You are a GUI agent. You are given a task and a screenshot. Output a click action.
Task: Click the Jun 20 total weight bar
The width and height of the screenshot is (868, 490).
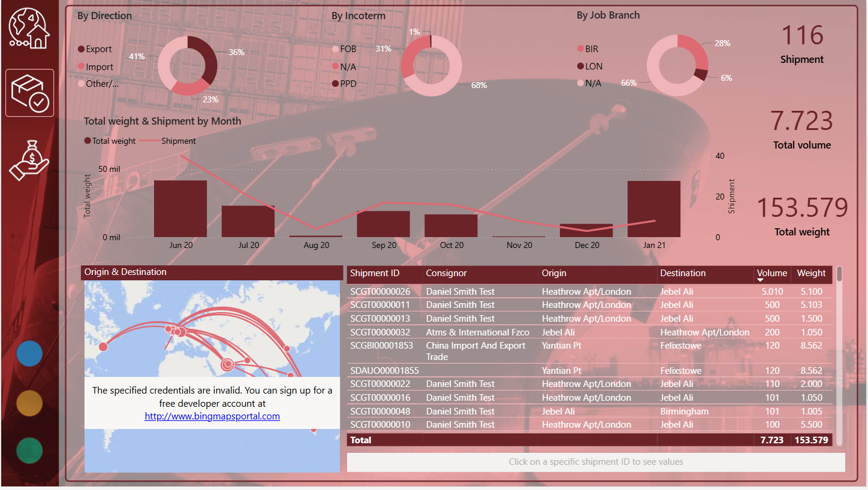pyautogui.click(x=180, y=208)
